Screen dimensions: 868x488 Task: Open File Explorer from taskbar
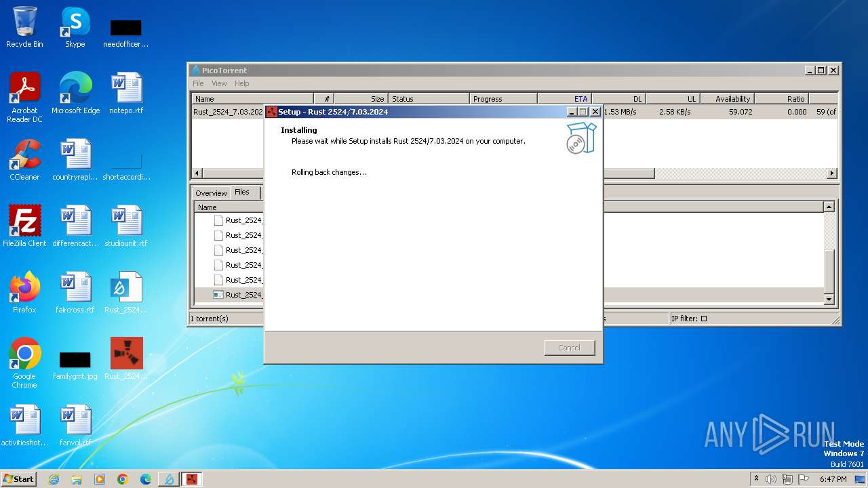[77, 479]
